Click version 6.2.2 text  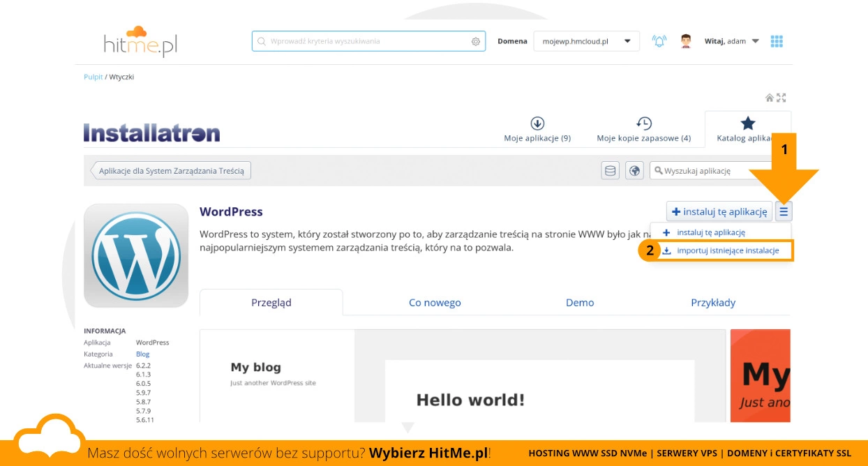pos(144,365)
